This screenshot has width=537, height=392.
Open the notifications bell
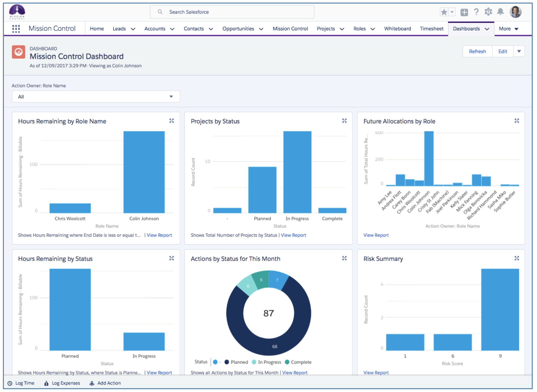(500, 12)
